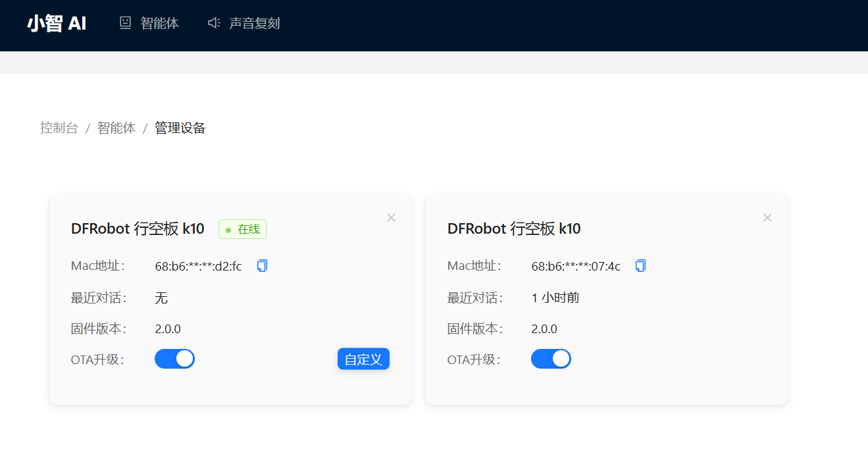Remove the online DFRobot k10 device card
Image resolution: width=868 pixels, height=472 pixels.
pyautogui.click(x=391, y=217)
